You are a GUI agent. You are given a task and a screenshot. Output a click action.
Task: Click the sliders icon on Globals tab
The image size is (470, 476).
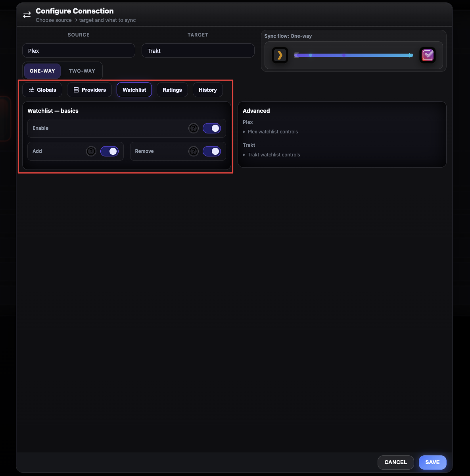click(x=31, y=90)
